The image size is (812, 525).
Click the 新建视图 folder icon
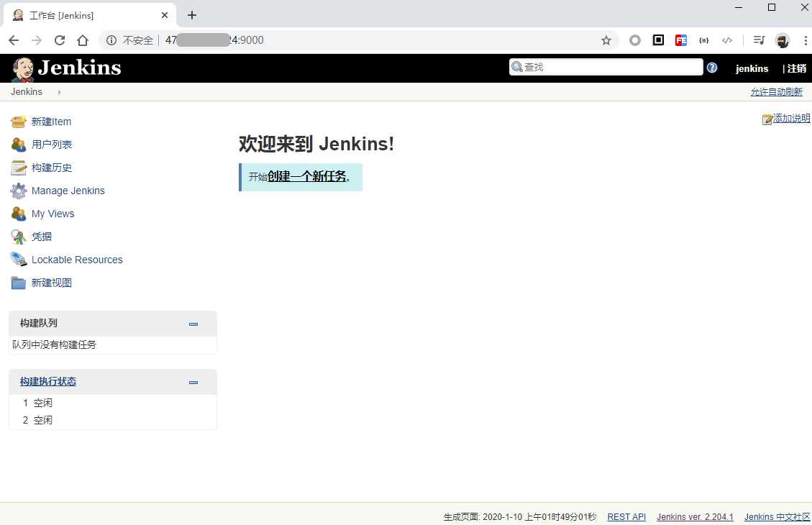point(18,283)
